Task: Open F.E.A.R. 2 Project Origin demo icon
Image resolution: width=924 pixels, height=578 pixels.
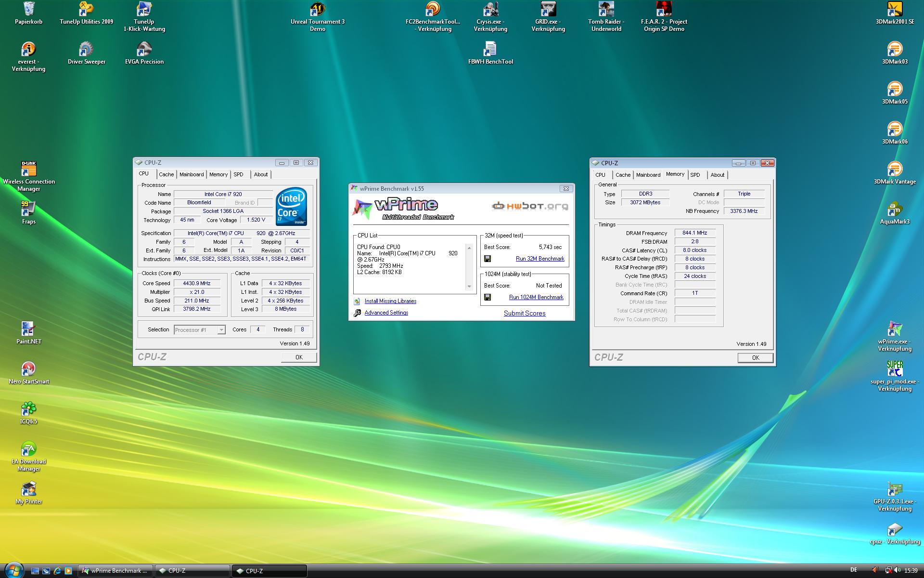Action: (664, 16)
